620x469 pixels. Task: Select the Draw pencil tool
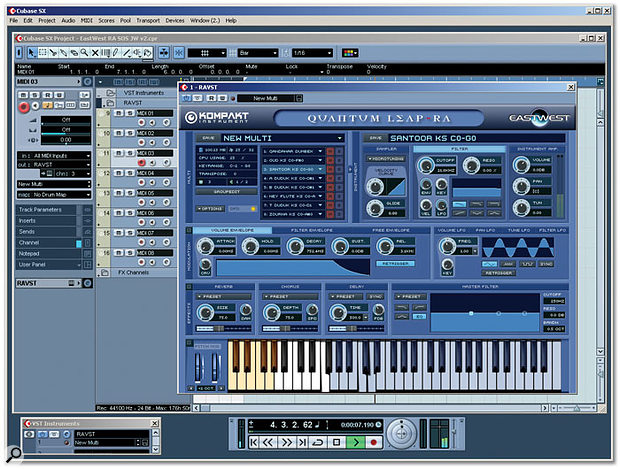[x=115, y=53]
